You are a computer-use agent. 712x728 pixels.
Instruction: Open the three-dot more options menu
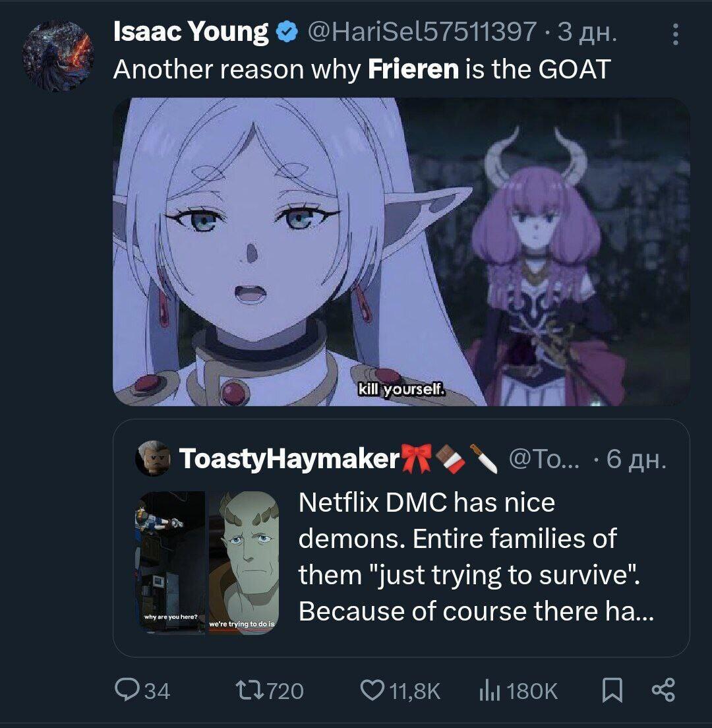pos(675,35)
